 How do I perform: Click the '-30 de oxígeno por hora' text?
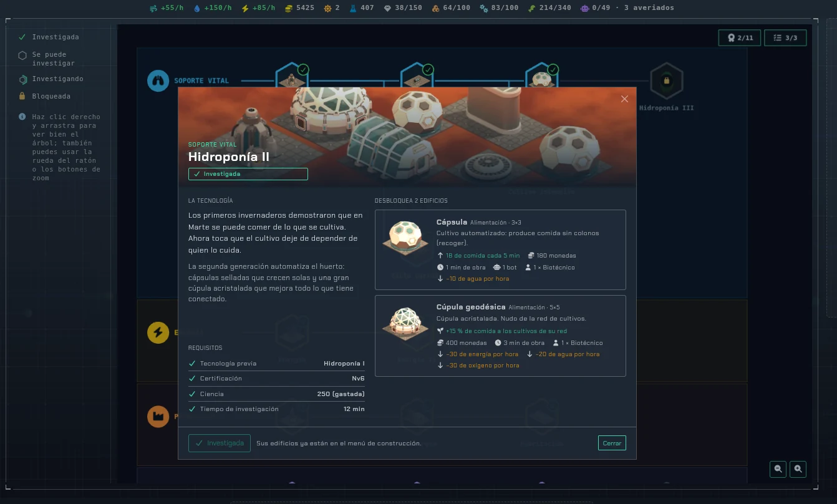coord(483,366)
